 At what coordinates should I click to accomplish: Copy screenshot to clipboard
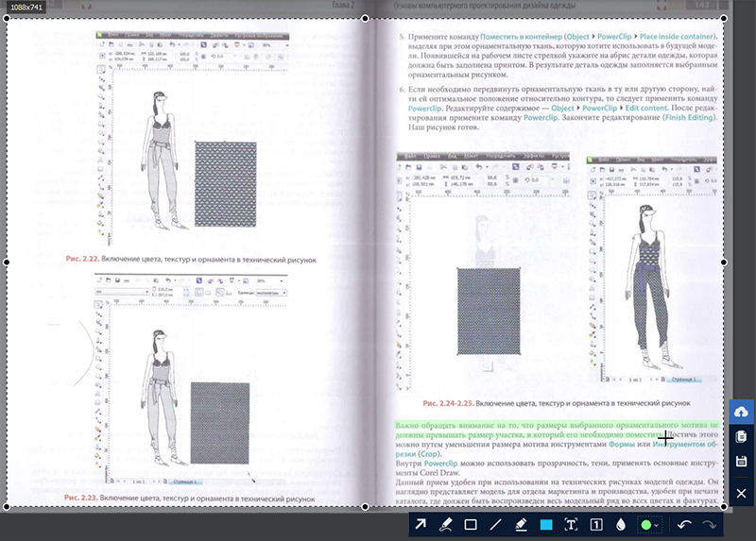click(x=741, y=437)
